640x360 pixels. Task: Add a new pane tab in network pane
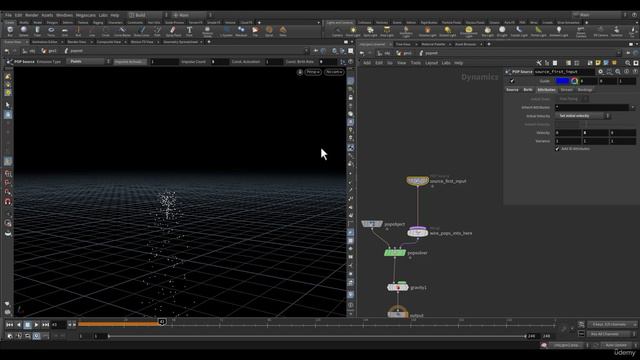point(489,44)
